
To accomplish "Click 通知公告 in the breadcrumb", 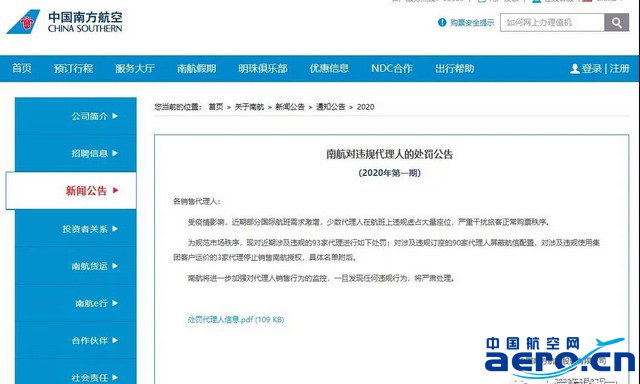I will (x=331, y=107).
